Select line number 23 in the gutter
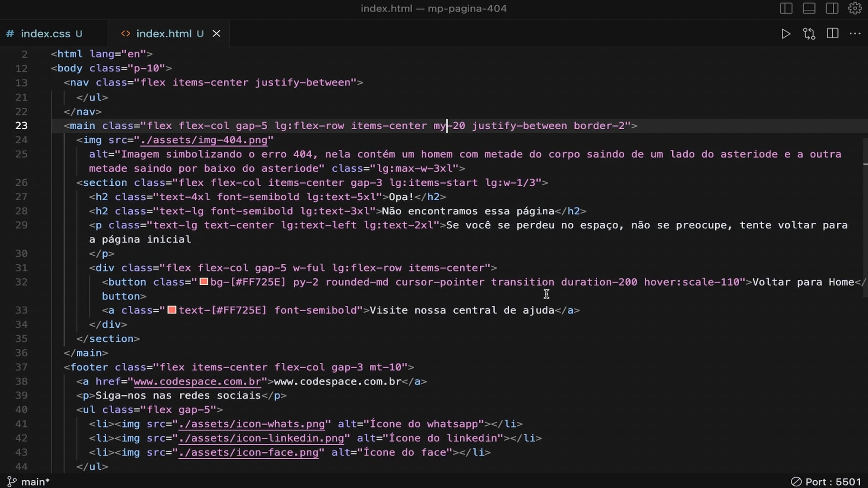This screenshot has height=488, width=868. pos(21,126)
